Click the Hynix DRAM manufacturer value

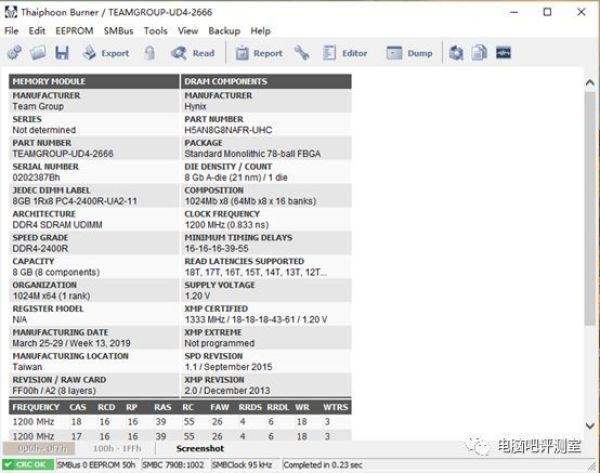tap(195, 106)
